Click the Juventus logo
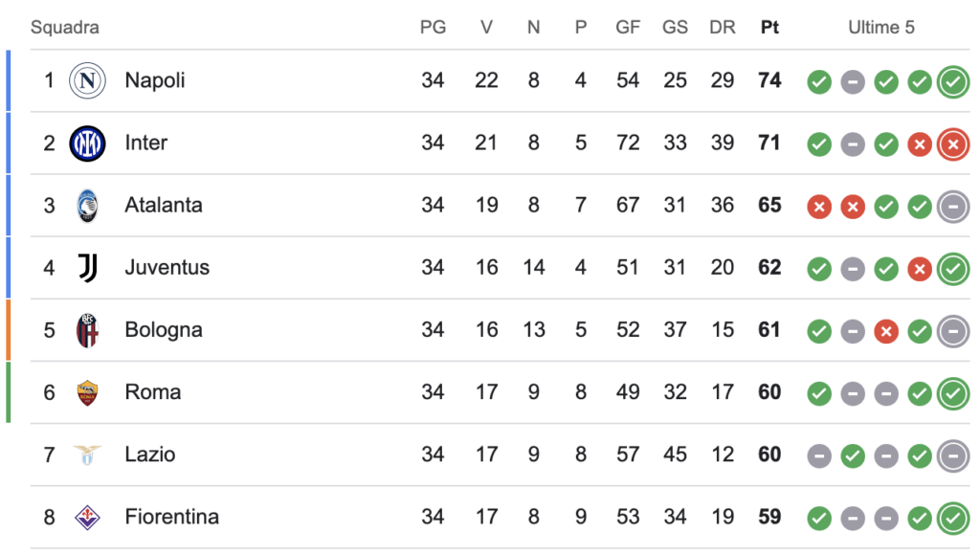This screenshot has height=555, width=980. pyautogui.click(x=87, y=268)
